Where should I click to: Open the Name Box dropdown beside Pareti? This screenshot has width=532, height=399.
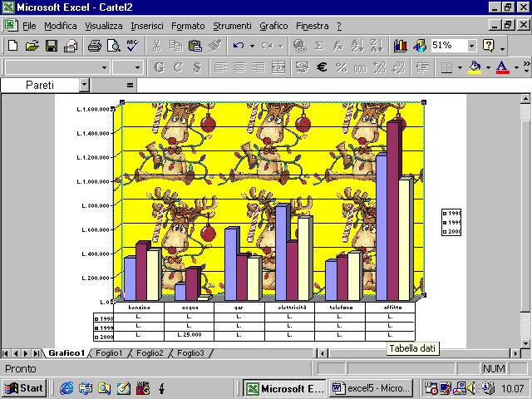84,85
